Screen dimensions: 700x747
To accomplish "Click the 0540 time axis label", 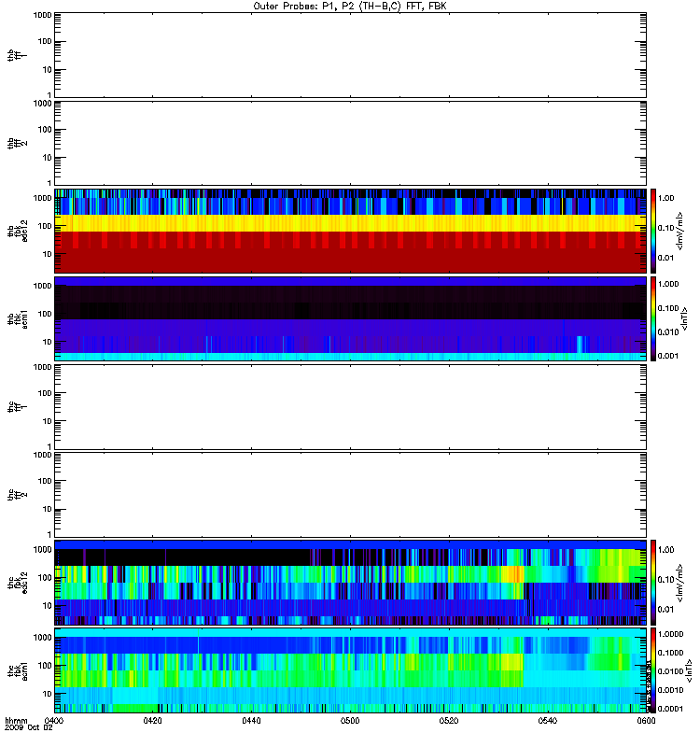I will (547, 721).
